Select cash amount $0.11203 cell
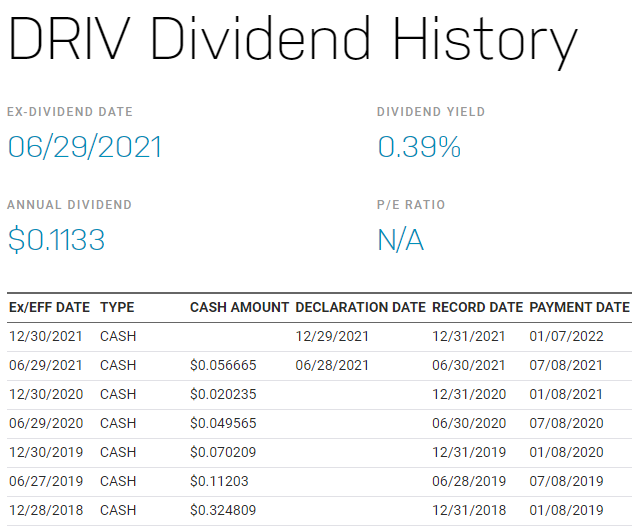 click(219, 481)
